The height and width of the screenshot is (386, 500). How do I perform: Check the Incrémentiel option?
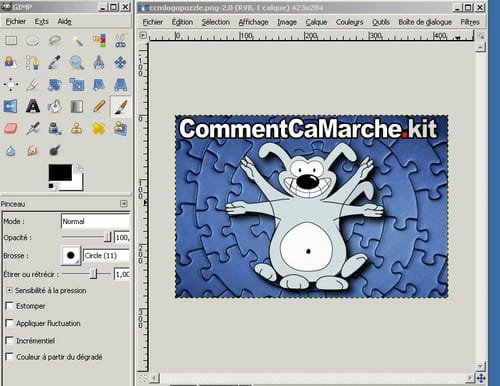tap(10, 340)
